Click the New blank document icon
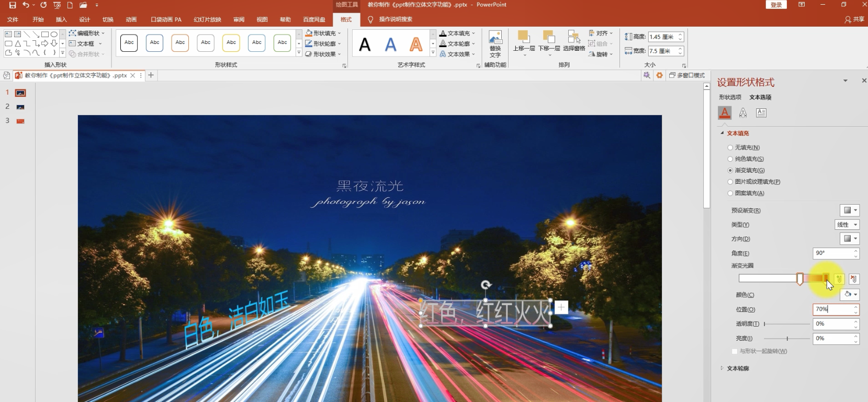 pos(70,5)
